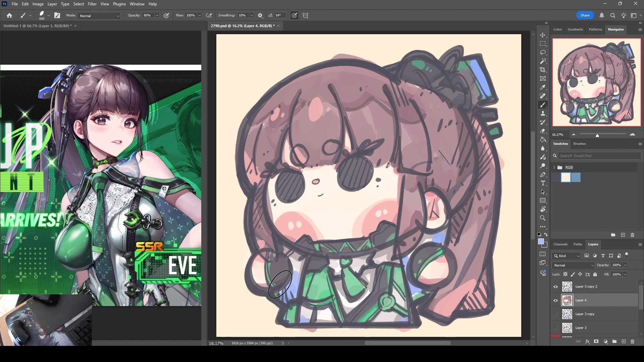Viewport: 644px width, 362px height.
Task: Delete layer with trash icon in Layers panel
Action: click(x=632, y=342)
